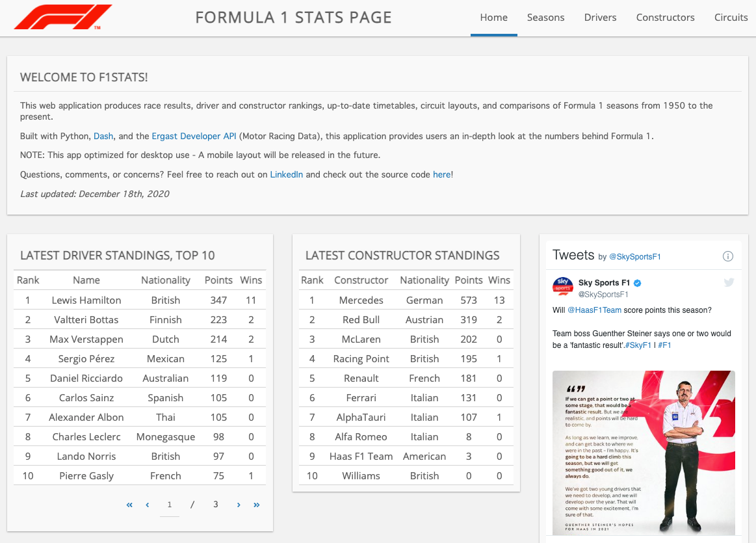The height and width of the screenshot is (543, 756).
Task: Click the Haas F1 Team cell
Action: (361, 457)
